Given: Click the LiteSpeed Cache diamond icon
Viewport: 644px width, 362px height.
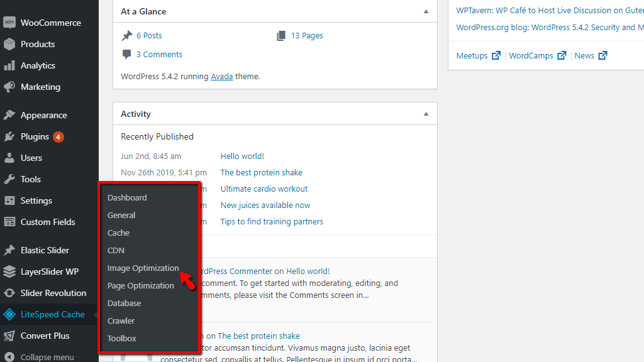Looking at the screenshot, I should click(x=9, y=314).
